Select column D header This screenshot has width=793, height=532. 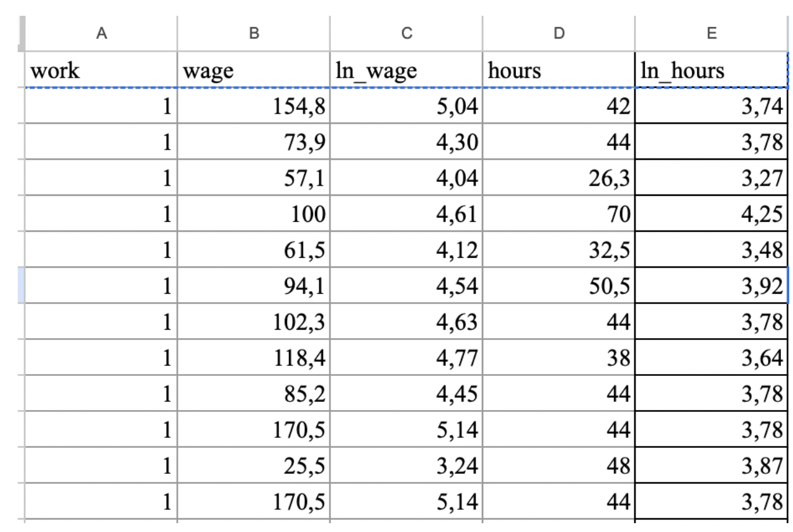coord(558,34)
